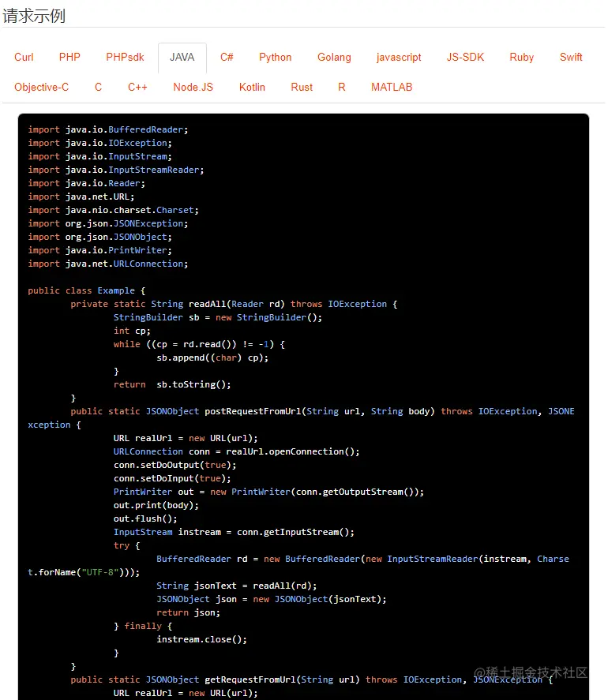
Task: Switch to the C# tab
Action: pyautogui.click(x=227, y=57)
